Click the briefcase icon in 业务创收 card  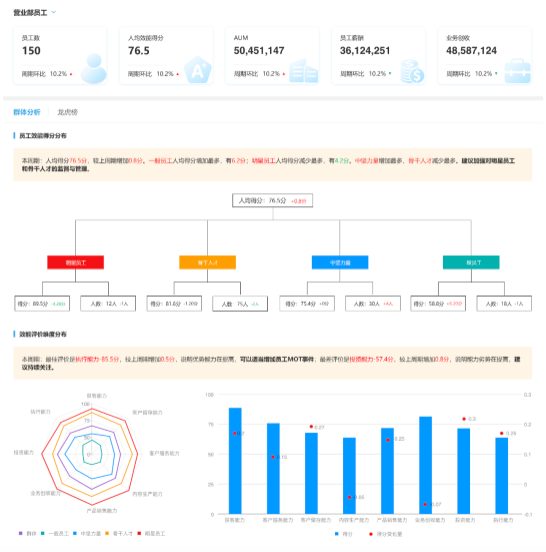pyautogui.click(x=517, y=71)
